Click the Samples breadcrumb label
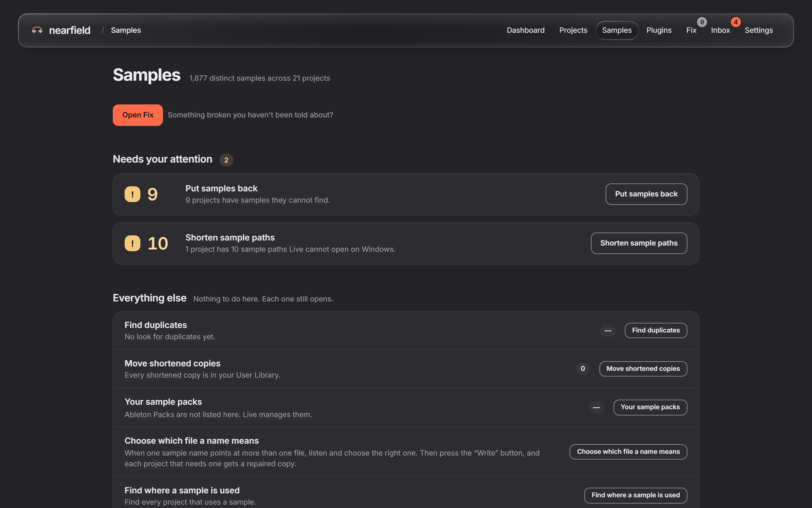 tap(126, 30)
